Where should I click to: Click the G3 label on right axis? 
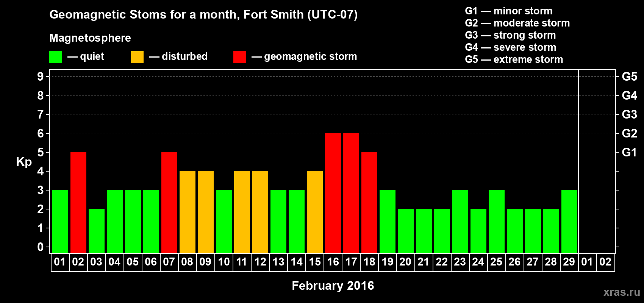[x=629, y=114]
